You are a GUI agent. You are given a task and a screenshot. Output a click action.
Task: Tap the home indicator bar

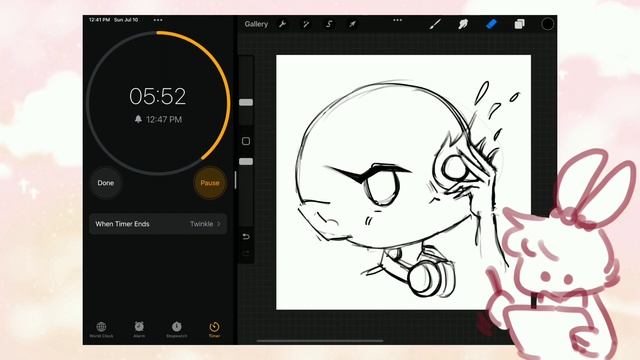[320, 340]
